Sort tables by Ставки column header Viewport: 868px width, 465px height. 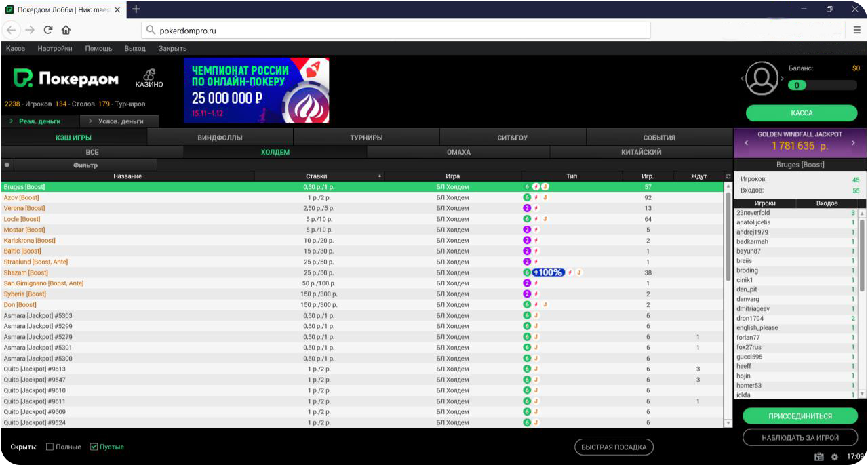point(317,176)
